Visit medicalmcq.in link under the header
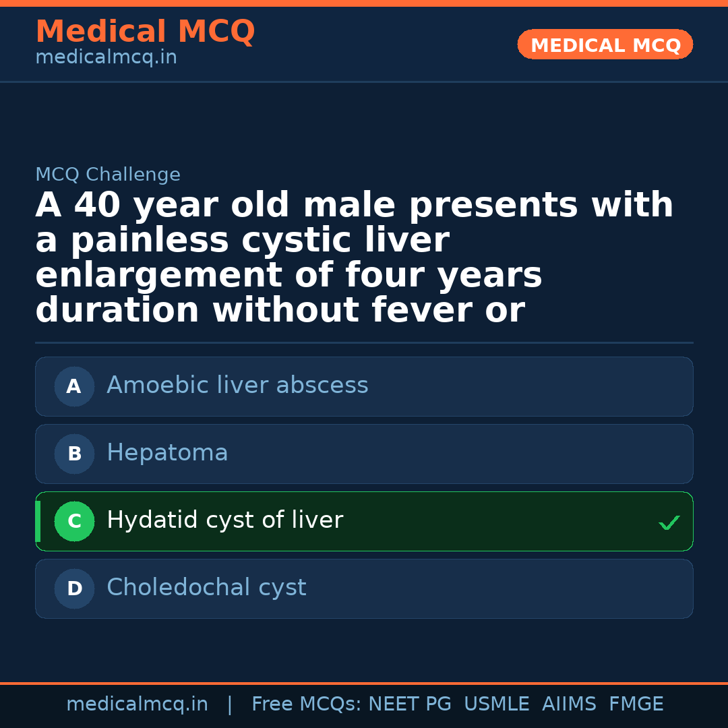728x728 pixels. 106,58
